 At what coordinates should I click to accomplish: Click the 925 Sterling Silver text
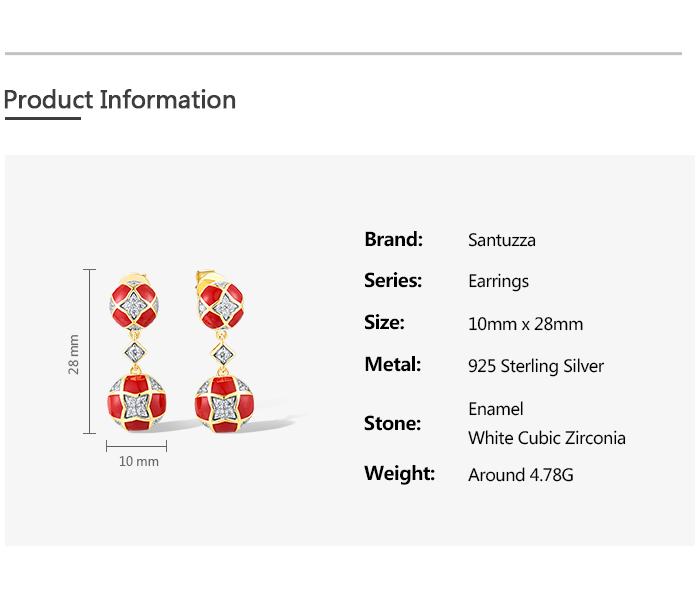coord(536,366)
